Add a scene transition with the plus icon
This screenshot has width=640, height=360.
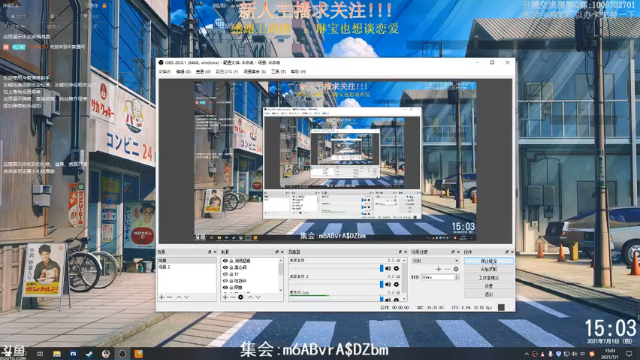[x=438, y=269]
